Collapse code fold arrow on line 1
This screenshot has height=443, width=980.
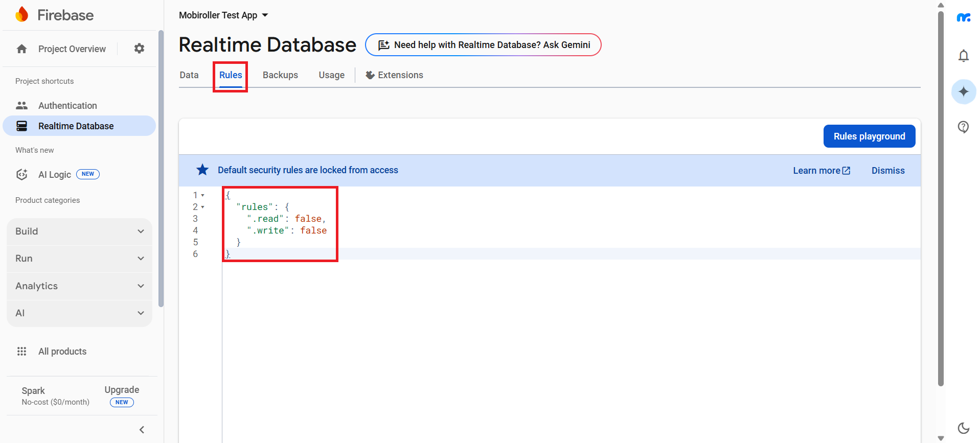coord(203,195)
